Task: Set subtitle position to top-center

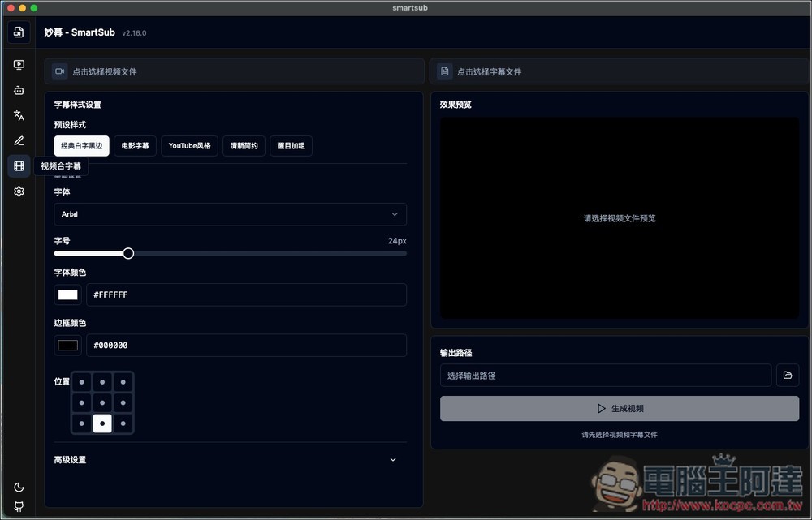Action: tap(102, 382)
